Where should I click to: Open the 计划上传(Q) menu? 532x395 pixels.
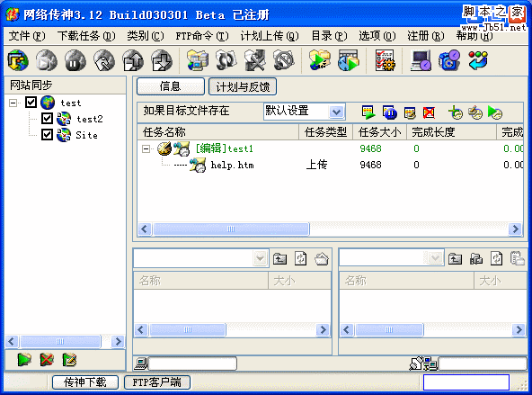coord(270,36)
